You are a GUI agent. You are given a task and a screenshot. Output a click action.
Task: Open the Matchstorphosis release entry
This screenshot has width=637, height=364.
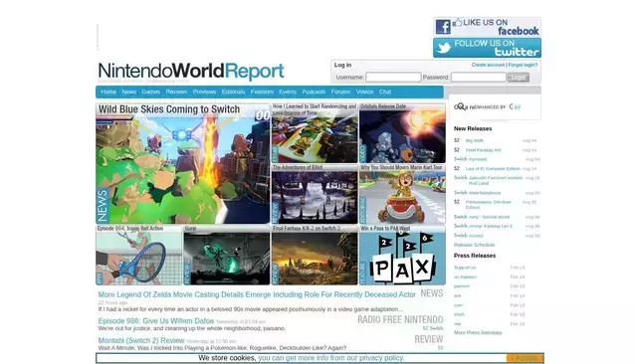click(x=485, y=193)
